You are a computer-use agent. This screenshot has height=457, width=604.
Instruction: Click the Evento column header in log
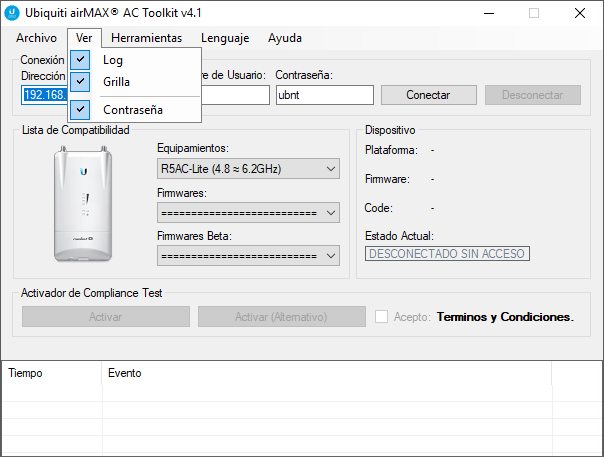[327, 373]
